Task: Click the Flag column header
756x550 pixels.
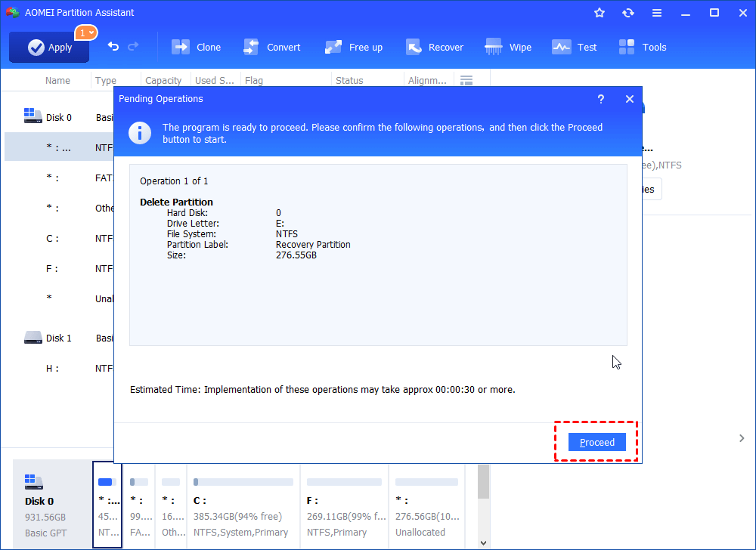Action: (x=254, y=80)
